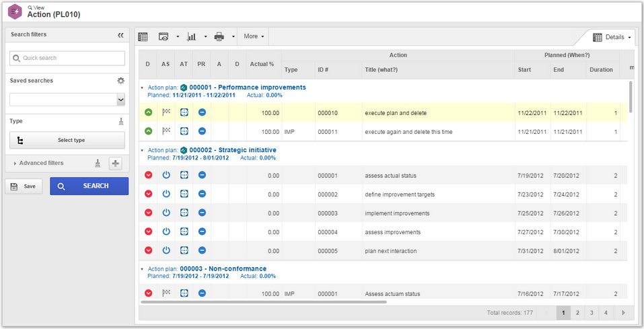Sort by the Actual % column header
Image resolution: width=644 pixels, height=329 pixels.
(264, 65)
